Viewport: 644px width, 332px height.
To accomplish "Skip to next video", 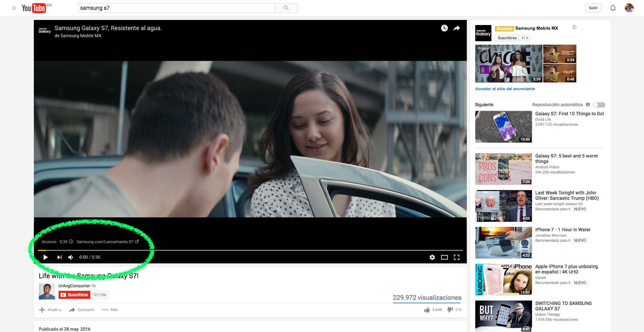I will (x=59, y=257).
